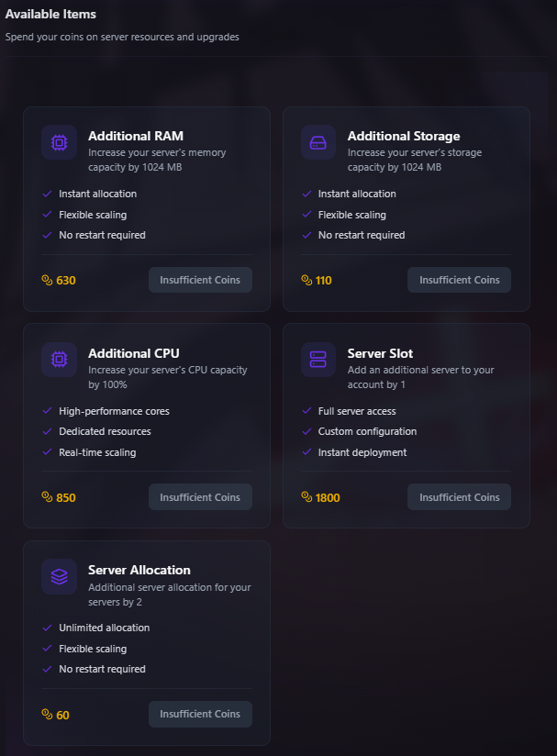The width and height of the screenshot is (557, 756).
Task: Click Insufficient Coins on the Additional RAM card
Action: pos(200,280)
